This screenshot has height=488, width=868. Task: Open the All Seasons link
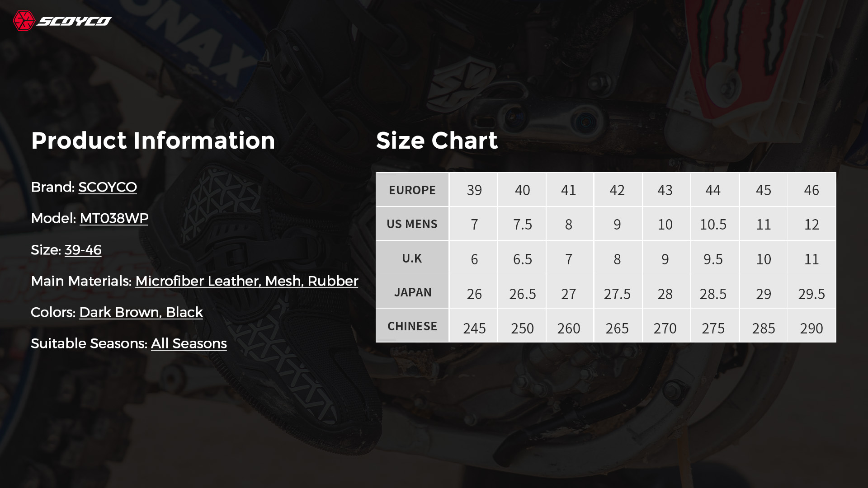click(189, 343)
